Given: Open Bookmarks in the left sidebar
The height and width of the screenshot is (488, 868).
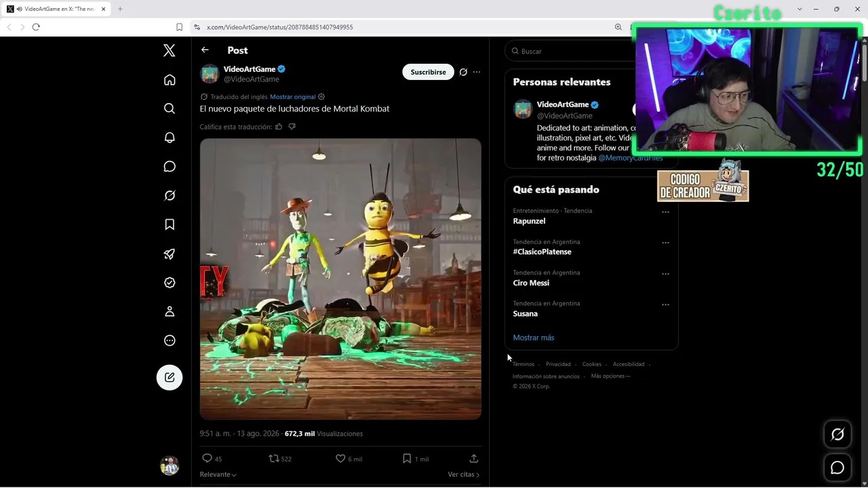Looking at the screenshot, I should [170, 224].
